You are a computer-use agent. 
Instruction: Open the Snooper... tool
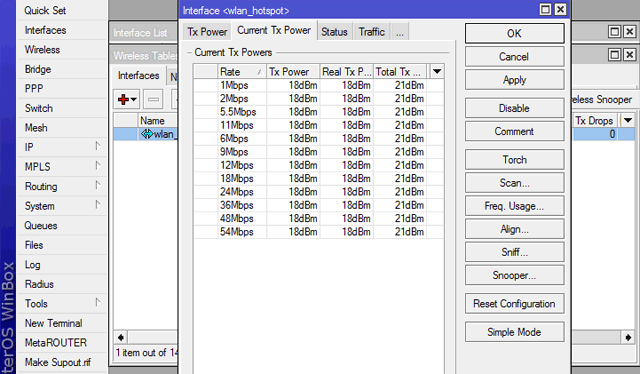(514, 276)
